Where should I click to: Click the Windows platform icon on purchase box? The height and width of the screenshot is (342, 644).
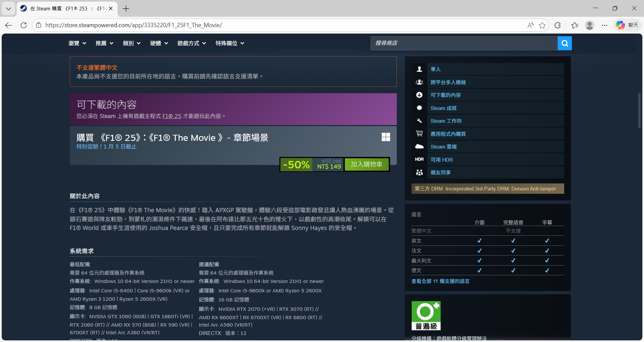[386, 137]
